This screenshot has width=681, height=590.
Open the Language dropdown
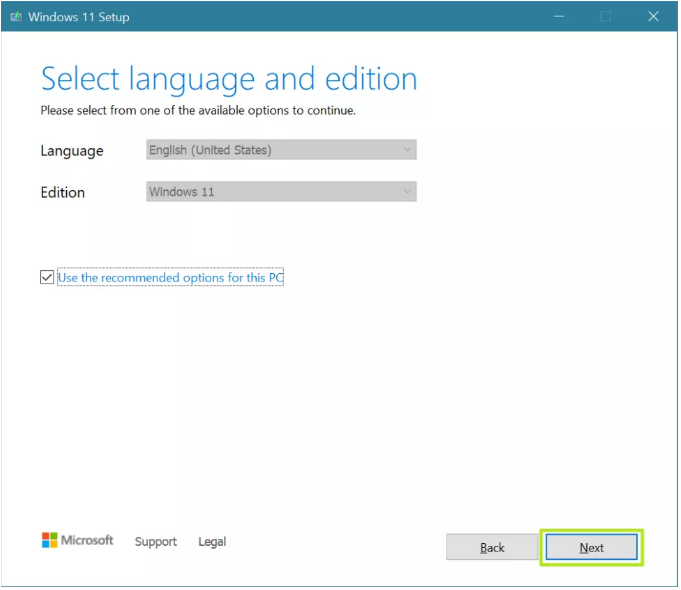[x=282, y=150]
